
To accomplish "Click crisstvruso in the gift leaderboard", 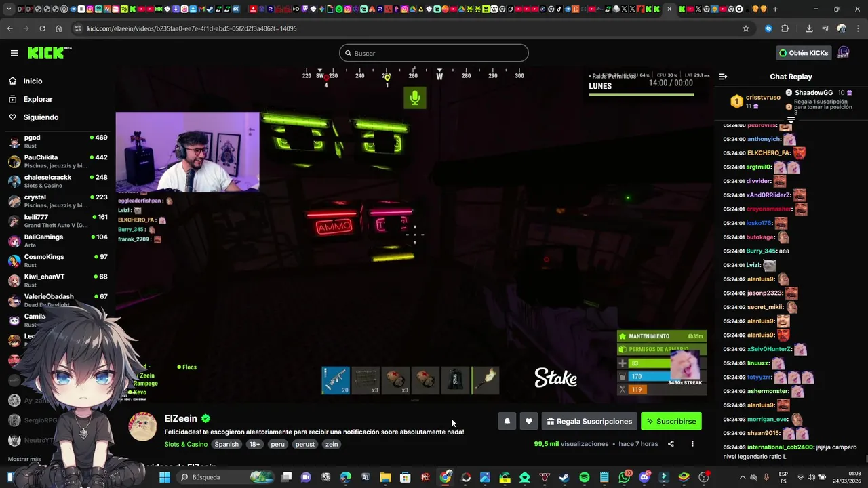I will tap(763, 98).
